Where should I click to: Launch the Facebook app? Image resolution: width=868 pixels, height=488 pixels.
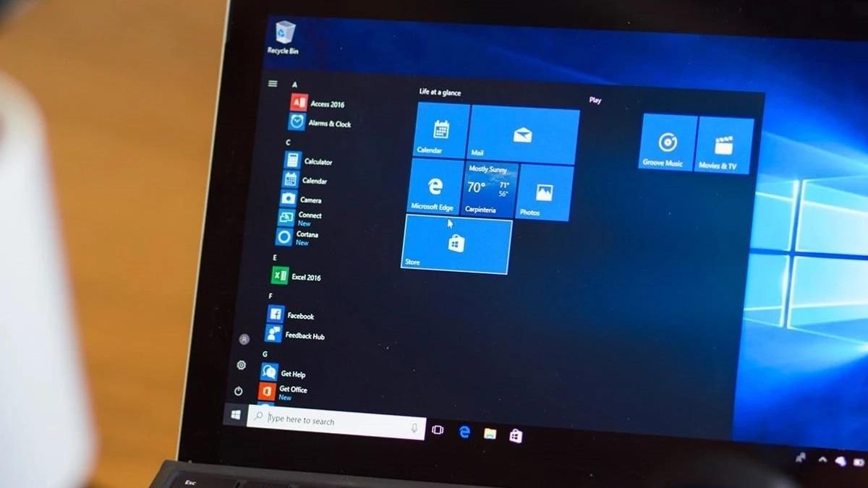coord(290,315)
